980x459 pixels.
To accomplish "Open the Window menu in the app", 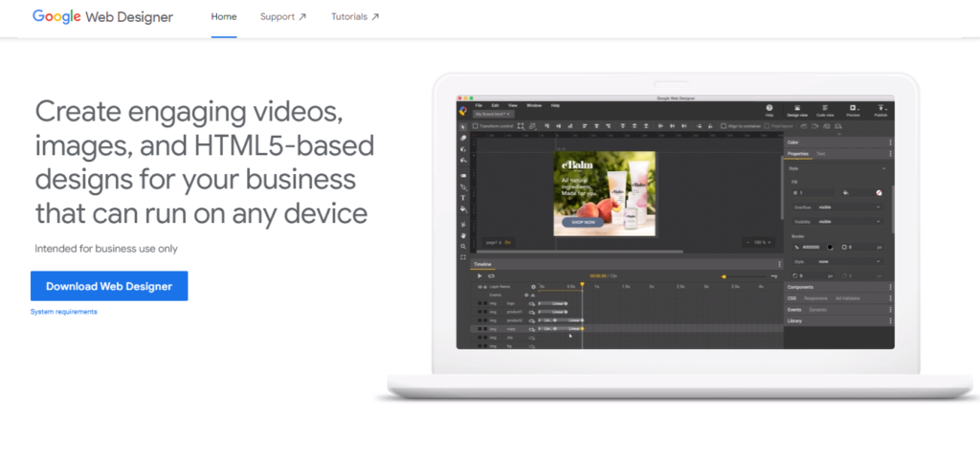I will coord(534,105).
